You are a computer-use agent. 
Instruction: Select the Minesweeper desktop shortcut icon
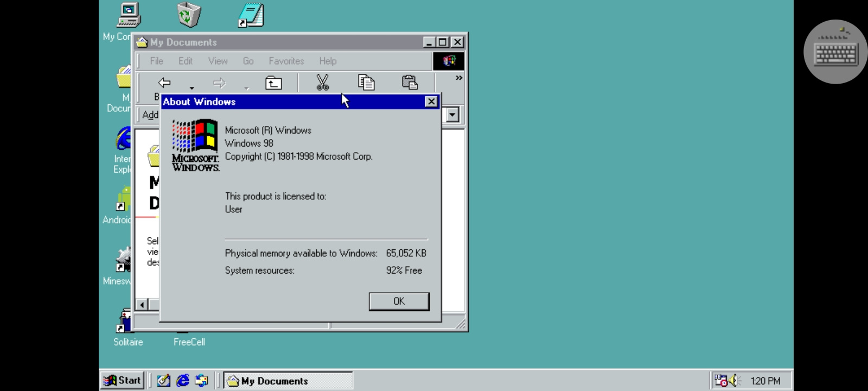pos(124,260)
